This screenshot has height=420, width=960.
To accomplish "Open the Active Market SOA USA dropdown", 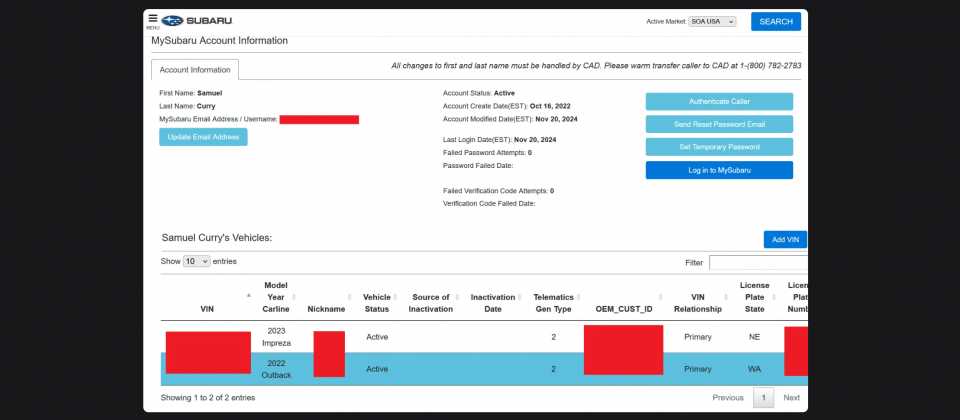I will click(x=712, y=21).
